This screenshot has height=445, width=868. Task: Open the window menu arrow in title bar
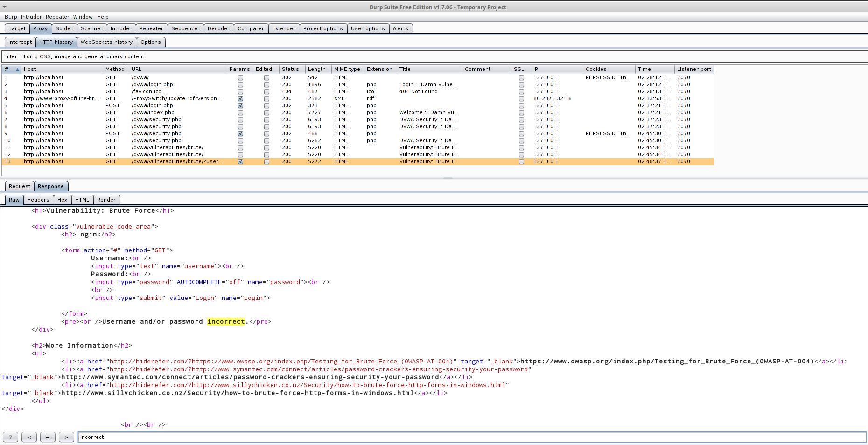(x=5, y=7)
